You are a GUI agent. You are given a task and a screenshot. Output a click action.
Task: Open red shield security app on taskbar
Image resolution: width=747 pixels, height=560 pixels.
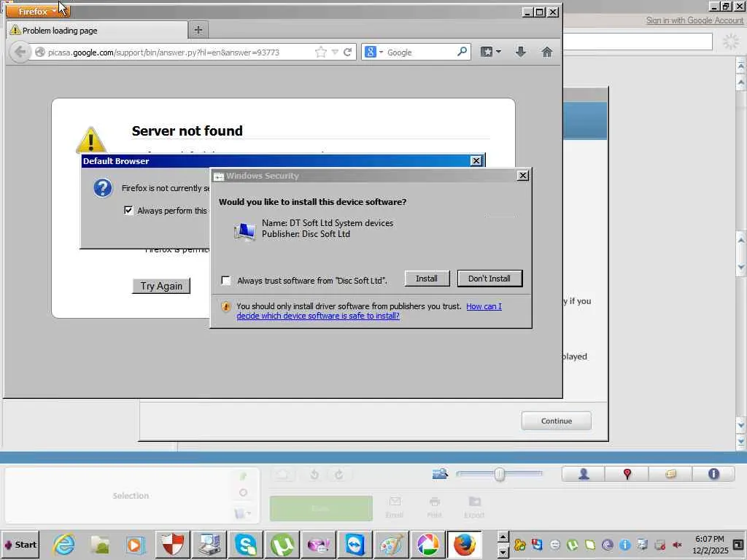(x=172, y=544)
